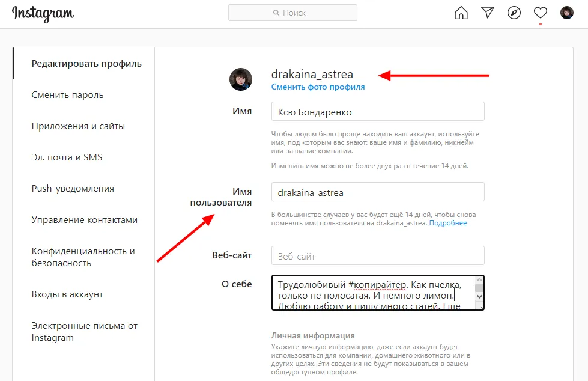Focus the Поиск search field

coord(292,13)
